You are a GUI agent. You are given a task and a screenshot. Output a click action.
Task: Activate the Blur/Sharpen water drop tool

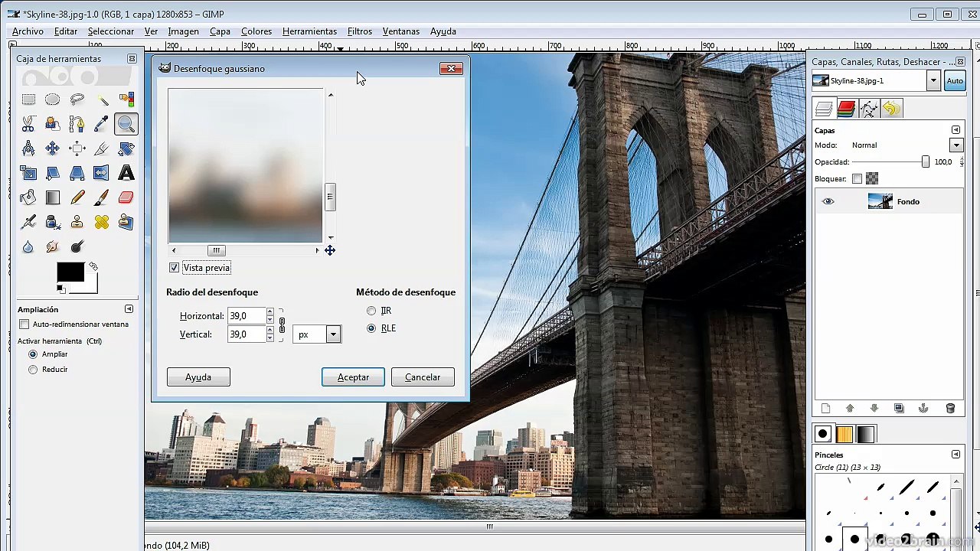tap(28, 246)
